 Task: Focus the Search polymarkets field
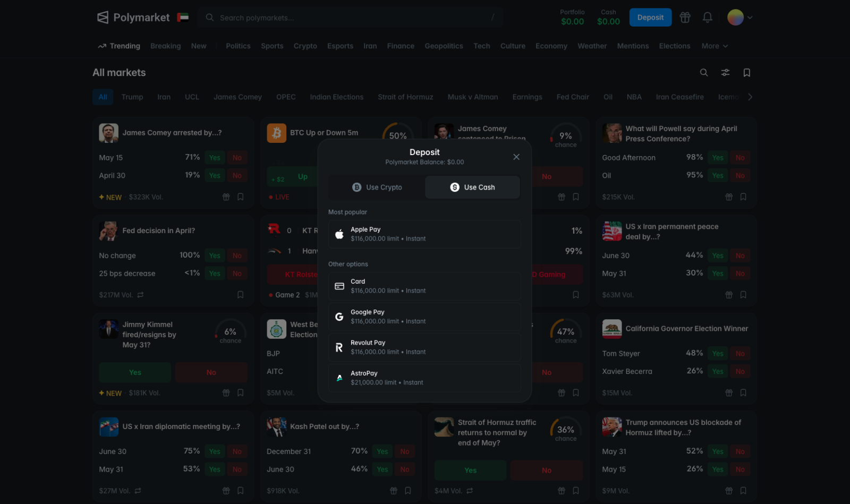351,18
